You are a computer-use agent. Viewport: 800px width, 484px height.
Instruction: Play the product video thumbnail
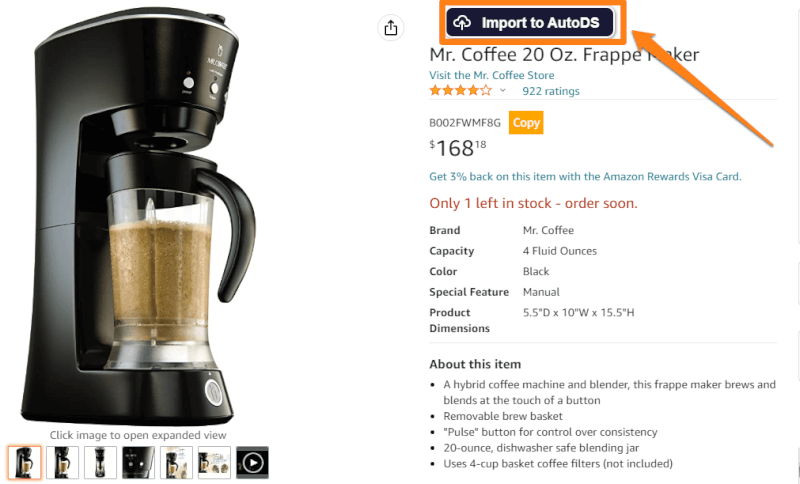[x=253, y=463]
